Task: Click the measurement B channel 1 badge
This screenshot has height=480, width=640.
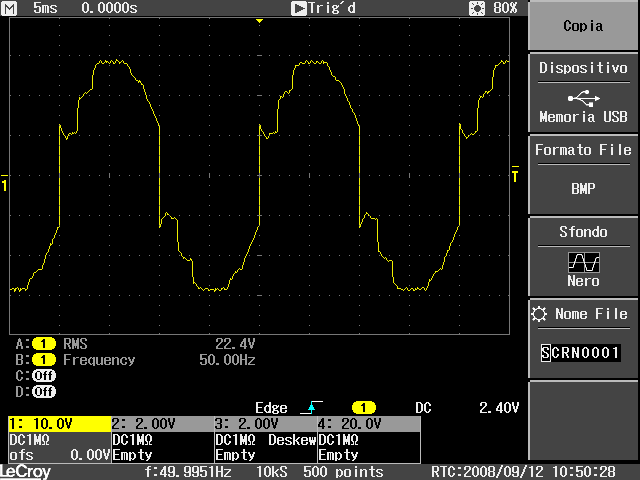Action: pos(44,360)
